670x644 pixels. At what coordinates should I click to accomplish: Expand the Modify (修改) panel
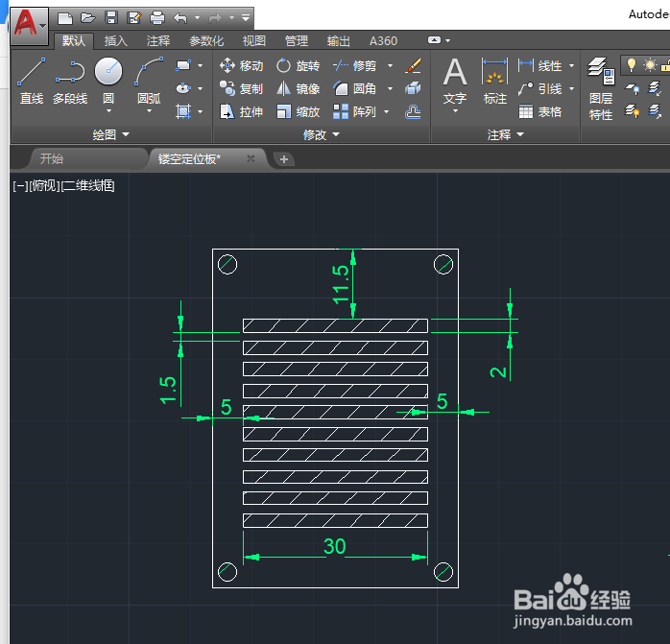coord(322,135)
